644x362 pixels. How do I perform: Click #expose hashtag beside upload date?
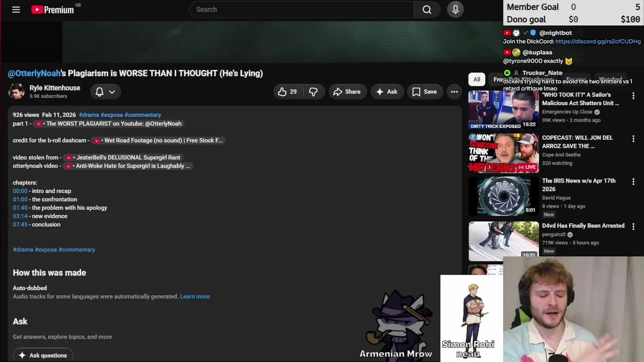point(112,115)
